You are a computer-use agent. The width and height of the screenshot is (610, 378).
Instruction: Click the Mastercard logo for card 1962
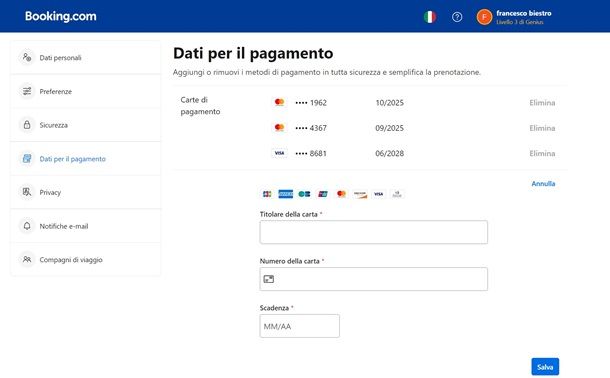pyautogui.click(x=279, y=102)
